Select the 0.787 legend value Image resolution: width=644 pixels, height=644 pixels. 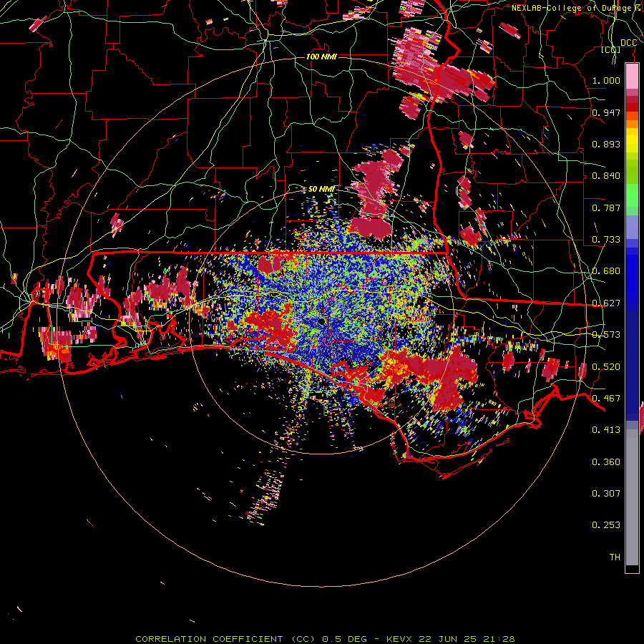[606, 208]
